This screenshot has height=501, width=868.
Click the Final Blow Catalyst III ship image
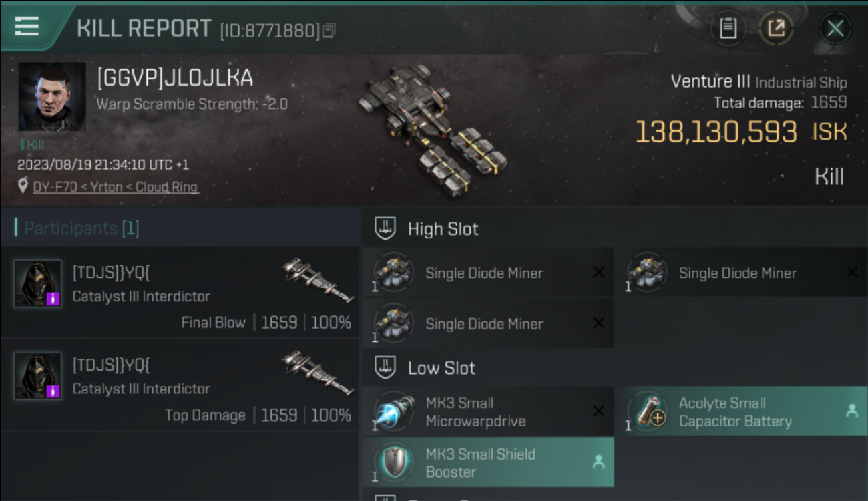point(317,280)
